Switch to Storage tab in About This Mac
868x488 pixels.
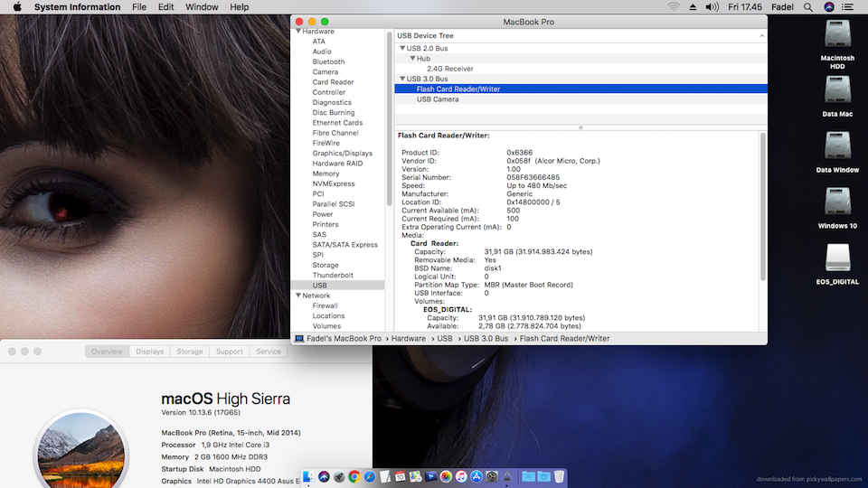click(x=189, y=352)
